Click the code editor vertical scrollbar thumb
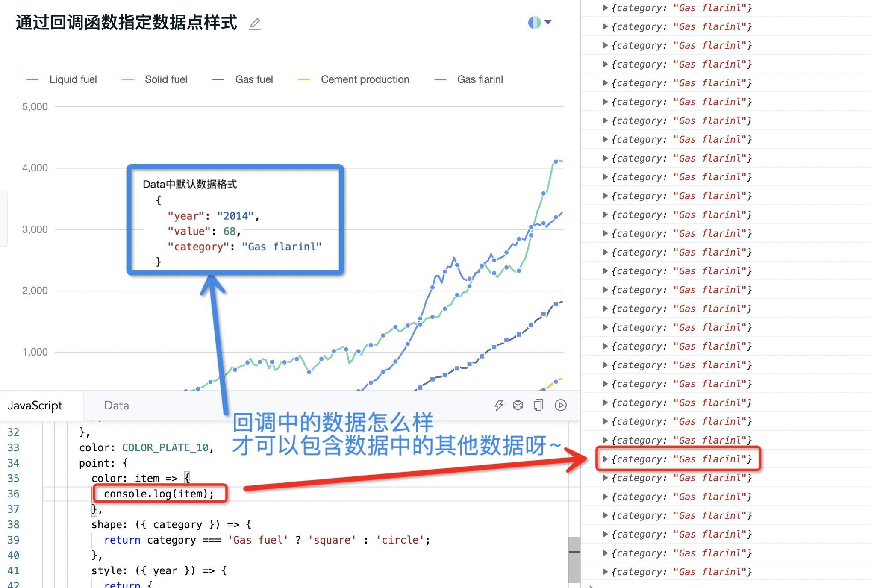871x588 pixels. point(574,559)
